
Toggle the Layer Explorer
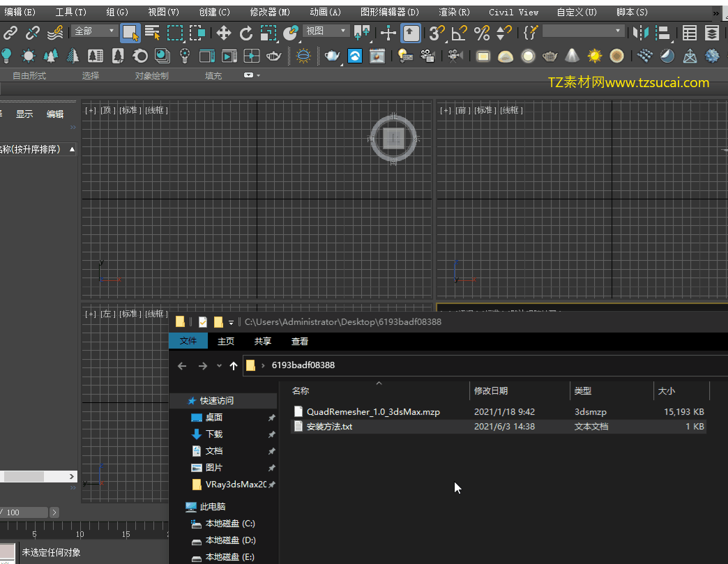pyautogui.click(x=712, y=33)
